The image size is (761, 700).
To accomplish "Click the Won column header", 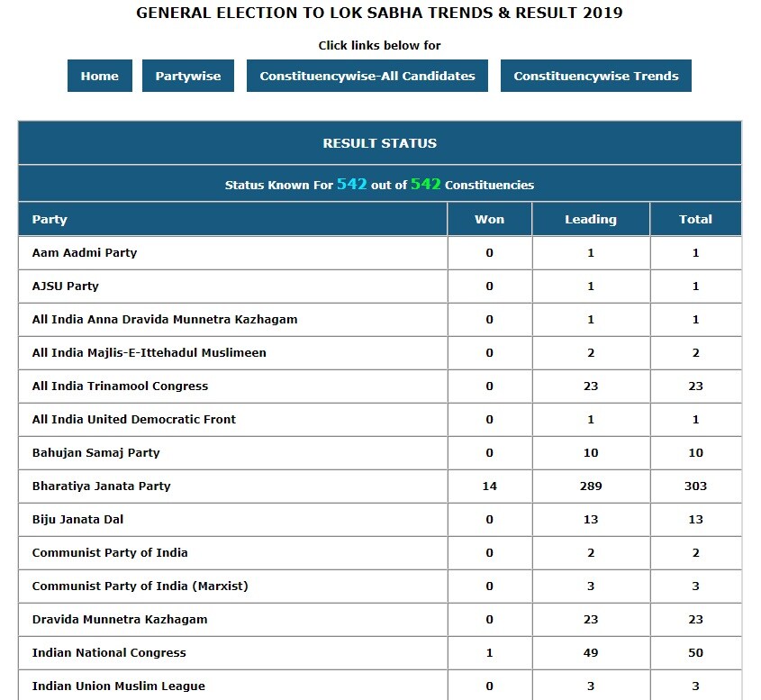I will pos(490,220).
